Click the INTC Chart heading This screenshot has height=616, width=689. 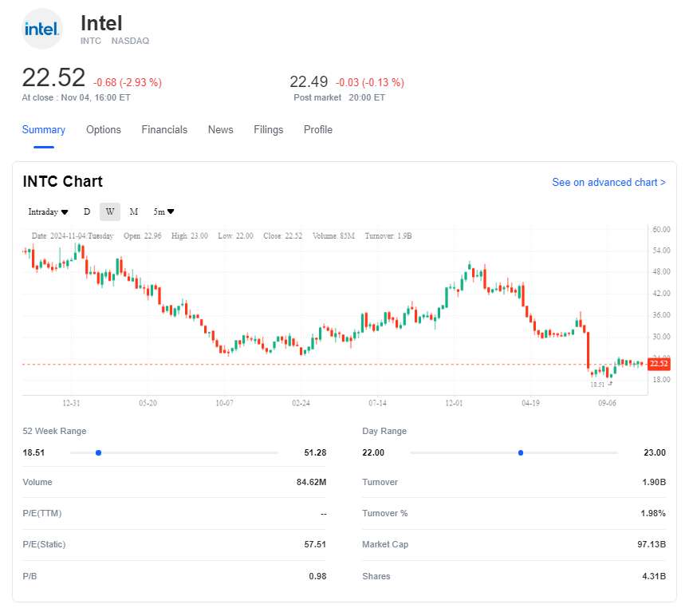click(x=63, y=182)
